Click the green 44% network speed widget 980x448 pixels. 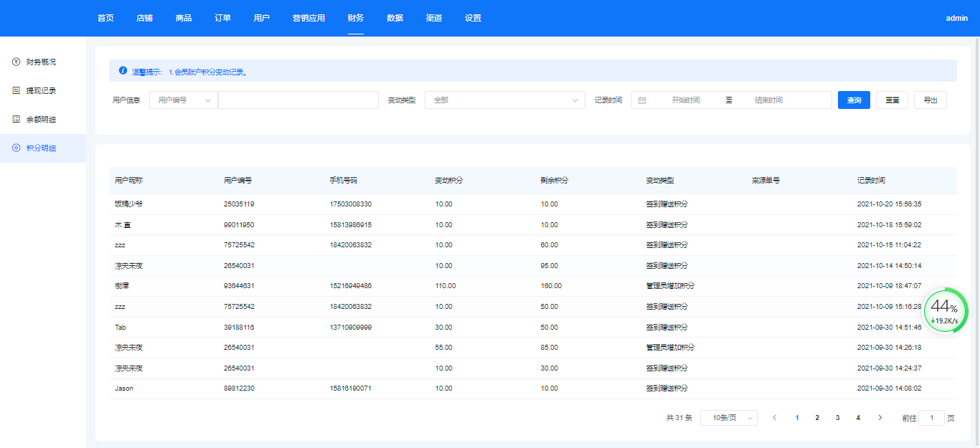[945, 310]
